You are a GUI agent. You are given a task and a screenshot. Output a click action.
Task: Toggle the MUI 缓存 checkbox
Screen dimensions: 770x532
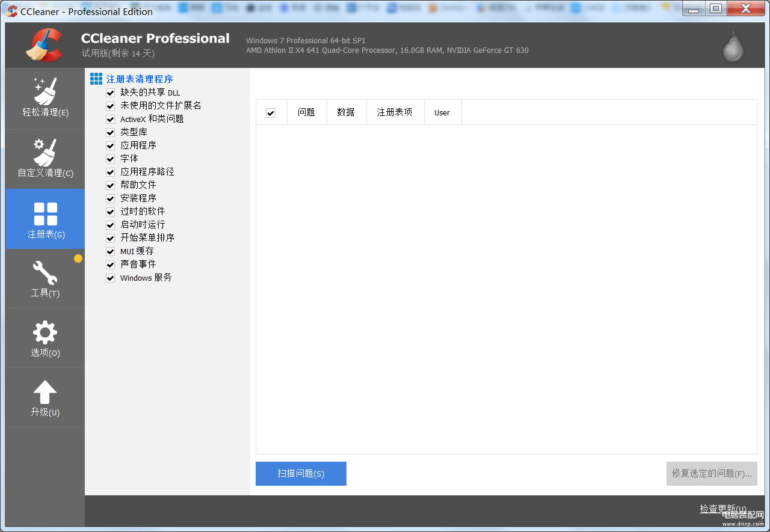tap(110, 251)
